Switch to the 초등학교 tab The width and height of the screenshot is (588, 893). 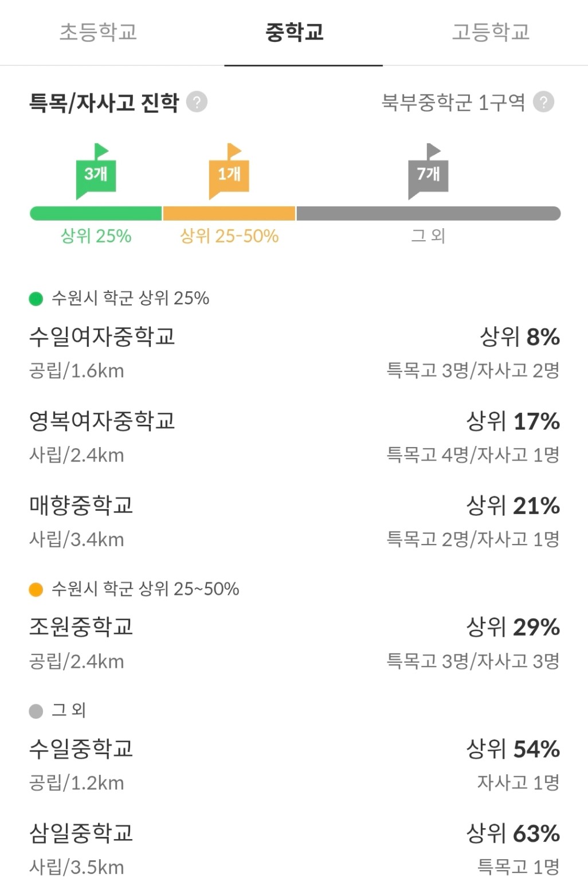[98, 32]
